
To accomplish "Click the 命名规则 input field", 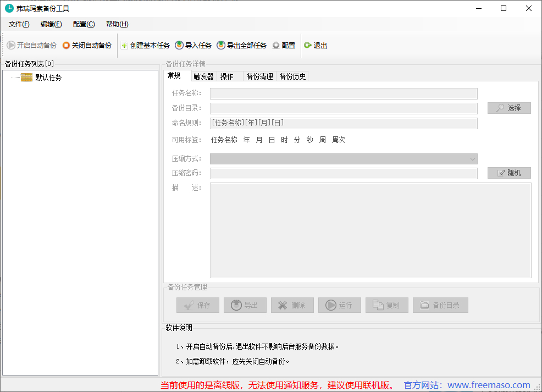I will 344,123.
